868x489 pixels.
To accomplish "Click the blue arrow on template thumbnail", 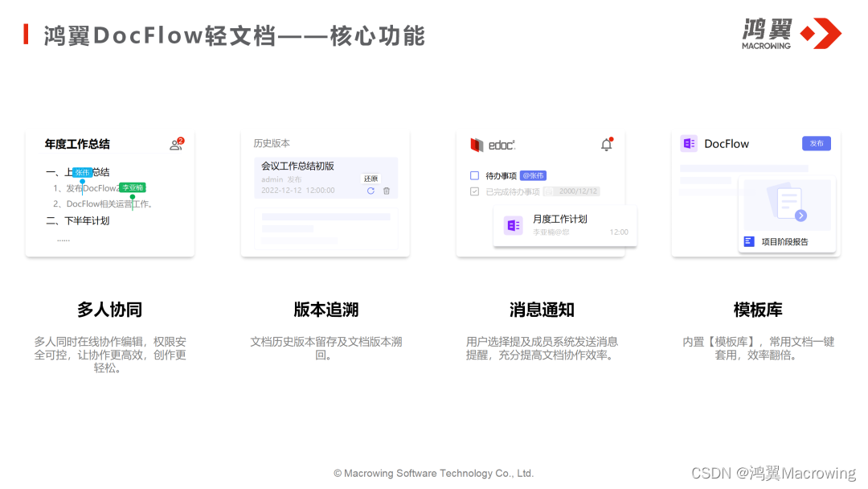I will click(800, 216).
